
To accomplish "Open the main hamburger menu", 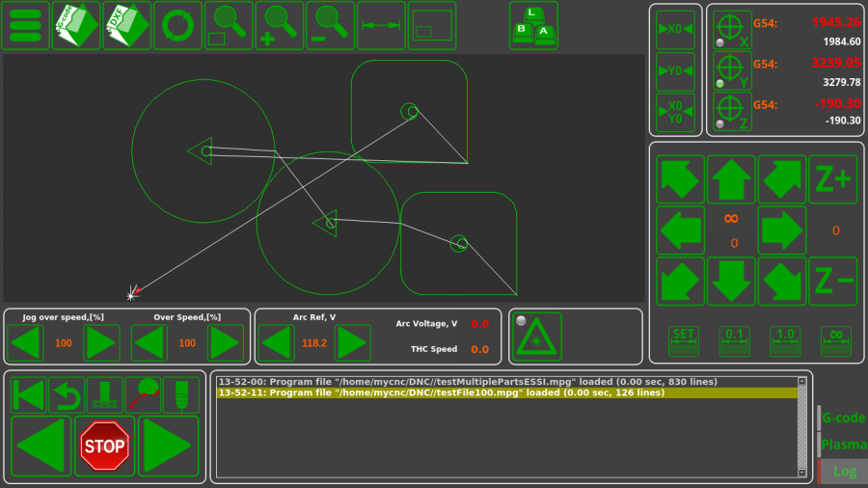I will click(x=25, y=25).
